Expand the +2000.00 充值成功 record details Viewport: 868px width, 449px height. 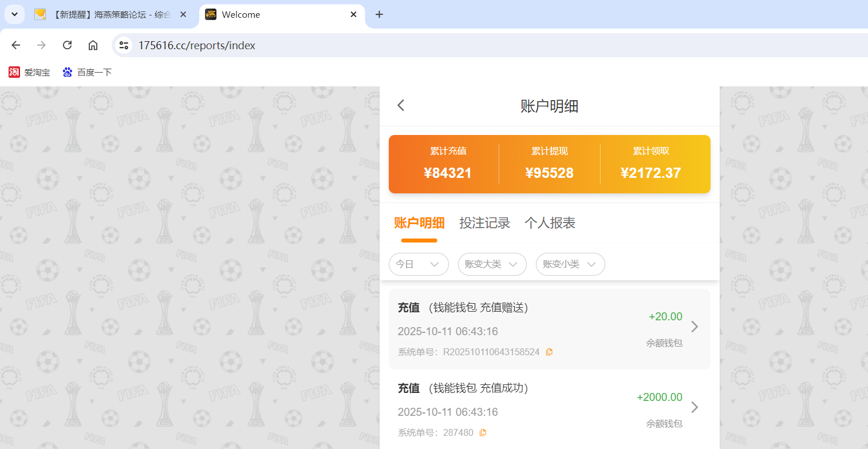point(695,407)
